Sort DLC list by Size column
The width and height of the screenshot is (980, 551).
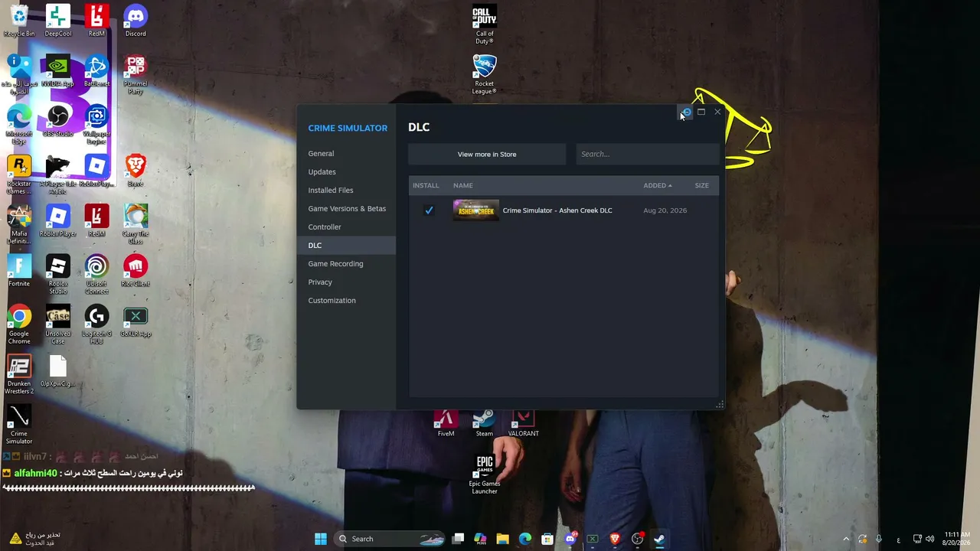[701, 185]
